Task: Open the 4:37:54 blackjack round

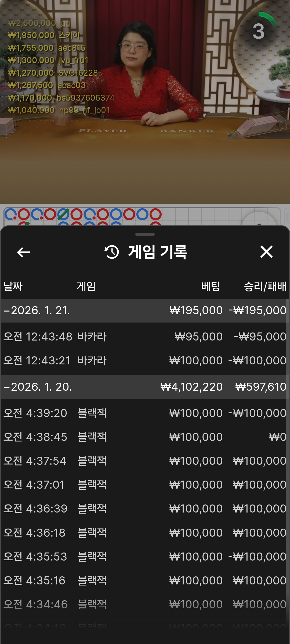Action: [145, 461]
